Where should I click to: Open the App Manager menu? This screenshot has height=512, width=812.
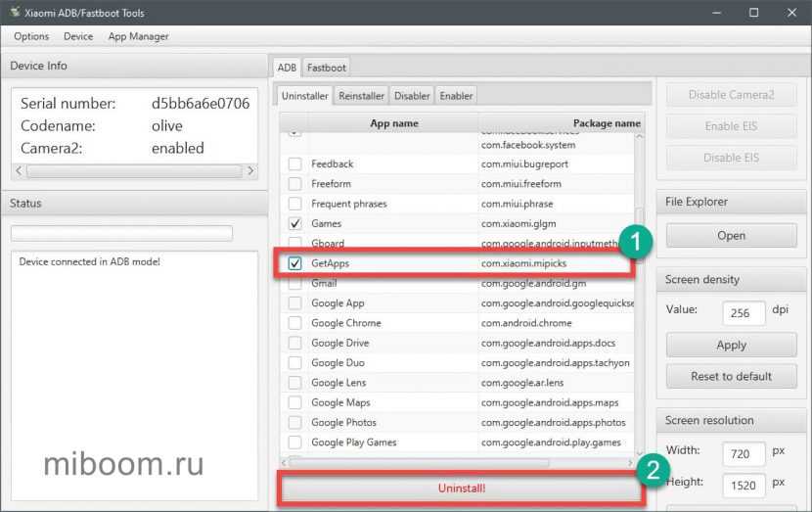click(x=138, y=36)
